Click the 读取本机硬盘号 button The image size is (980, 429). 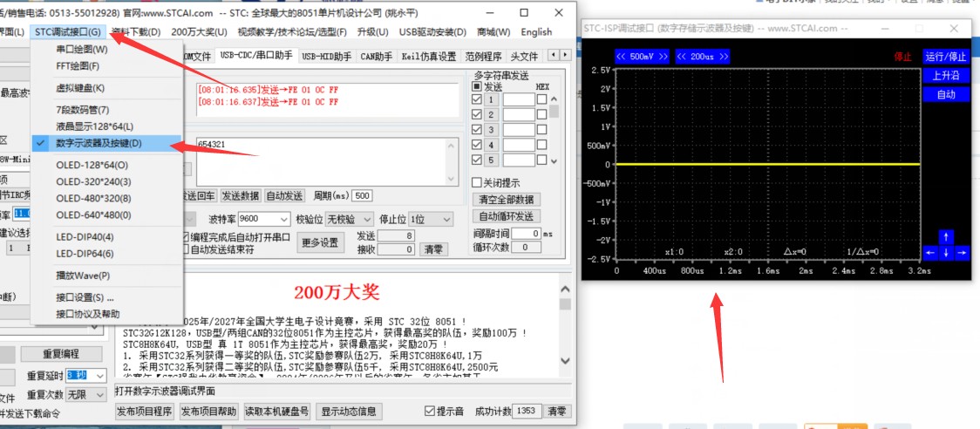click(x=277, y=411)
